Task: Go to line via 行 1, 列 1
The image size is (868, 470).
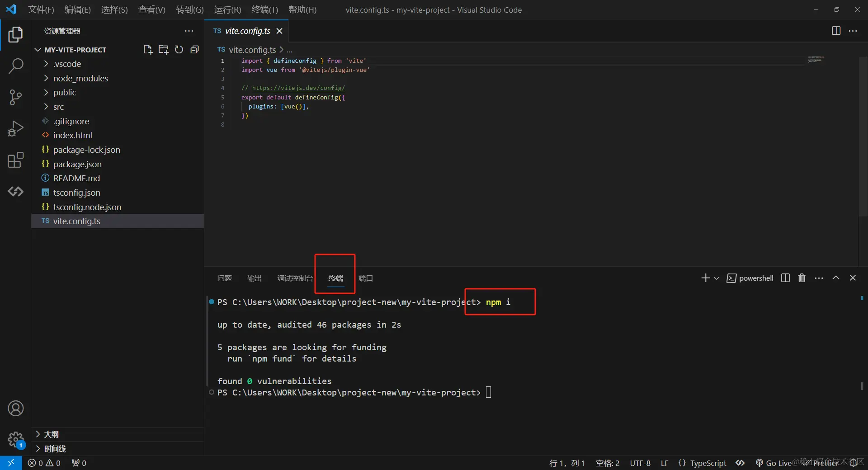Action: 567,463
